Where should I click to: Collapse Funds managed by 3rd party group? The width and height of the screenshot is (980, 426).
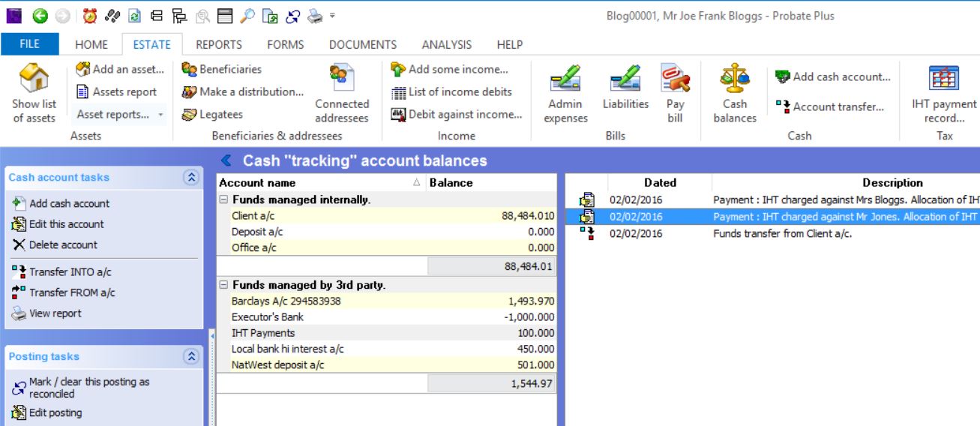click(x=223, y=286)
